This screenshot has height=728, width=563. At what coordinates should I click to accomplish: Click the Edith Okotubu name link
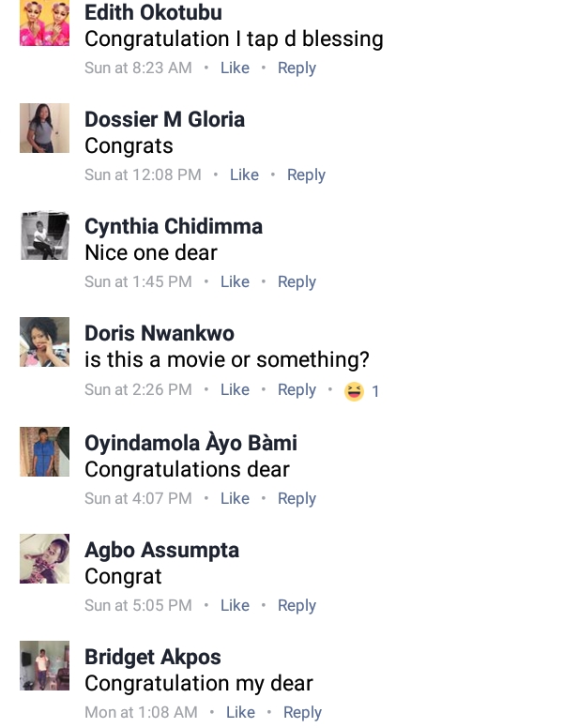154,13
